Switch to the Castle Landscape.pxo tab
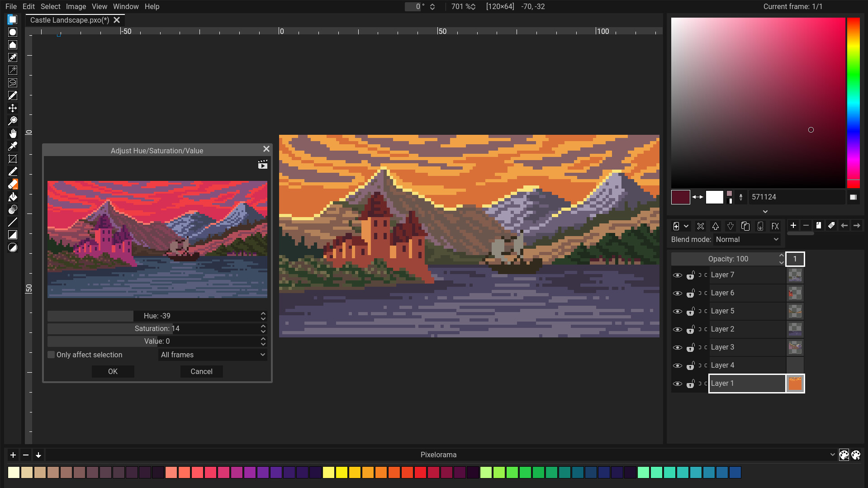 pos(68,20)
